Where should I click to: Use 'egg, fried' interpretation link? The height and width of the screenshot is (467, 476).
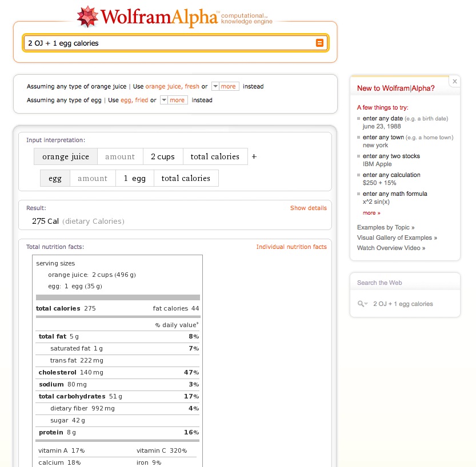[x=134, y=100]
